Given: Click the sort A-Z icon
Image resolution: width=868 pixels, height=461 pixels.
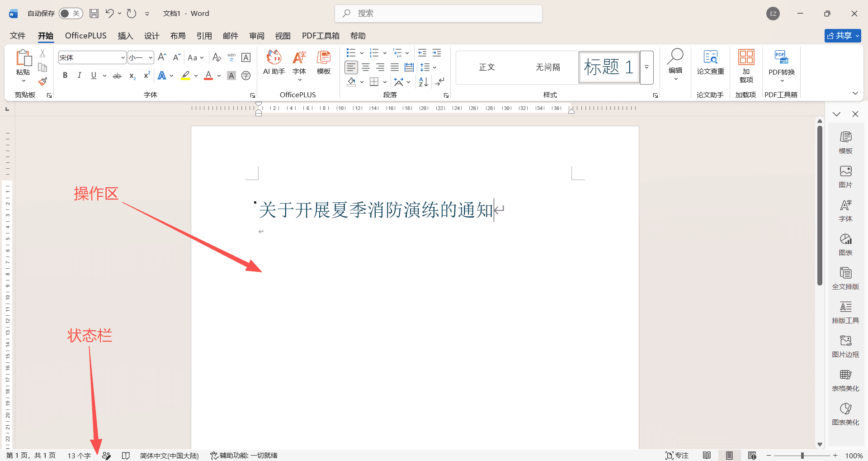Looking at the screenshot, I should (423, 82).
